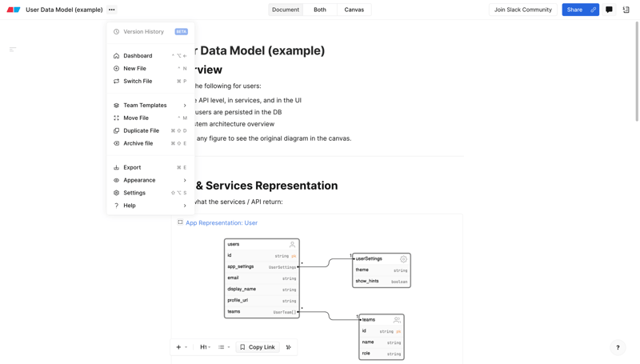Select Move File menu item
The width and height of the screenshot is (640, 364).
[150, 118]
